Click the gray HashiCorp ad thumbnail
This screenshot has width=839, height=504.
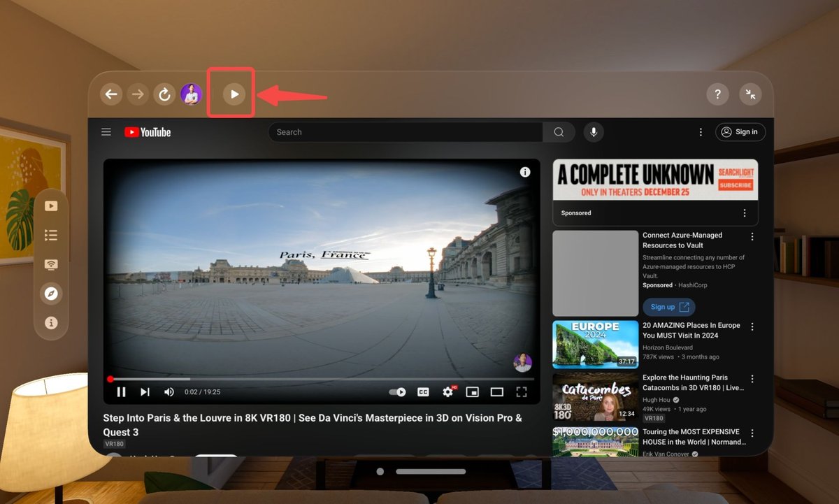click(x=596, y=273)
